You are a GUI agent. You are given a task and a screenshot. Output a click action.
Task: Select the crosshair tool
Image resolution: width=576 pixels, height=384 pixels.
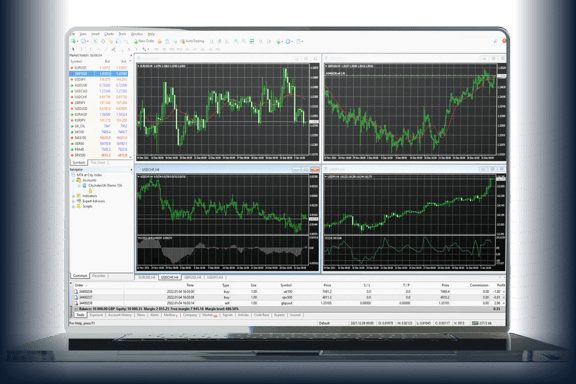[81, 49]
